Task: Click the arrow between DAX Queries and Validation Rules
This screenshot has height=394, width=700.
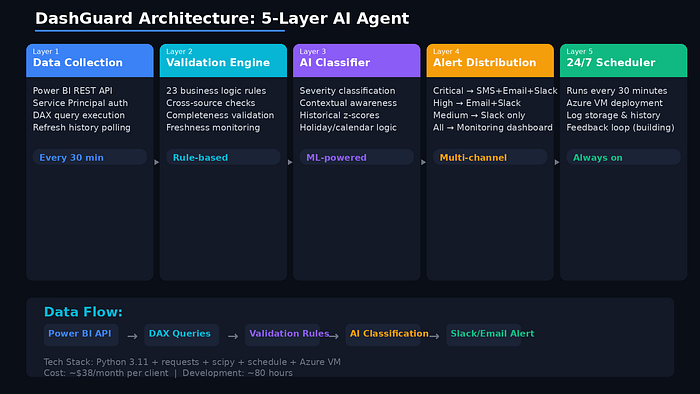Action: point(233,336)
